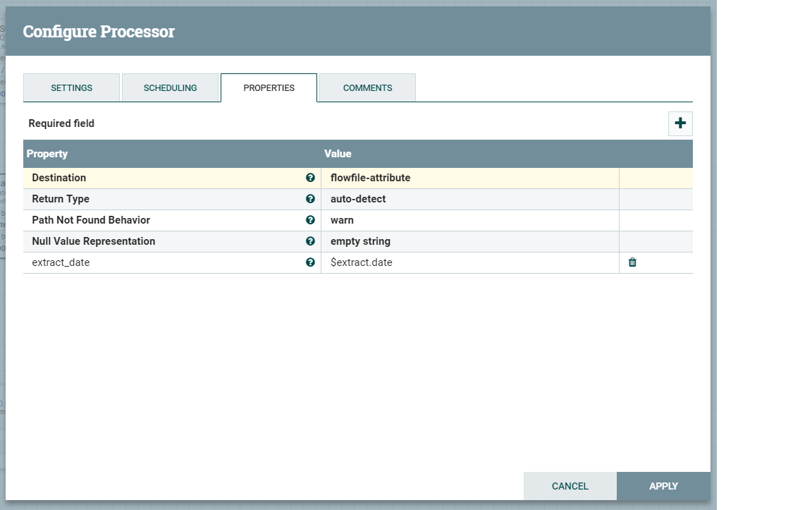Select the Destination property row
Screen dimensions: 812x510
pos(141,178)
